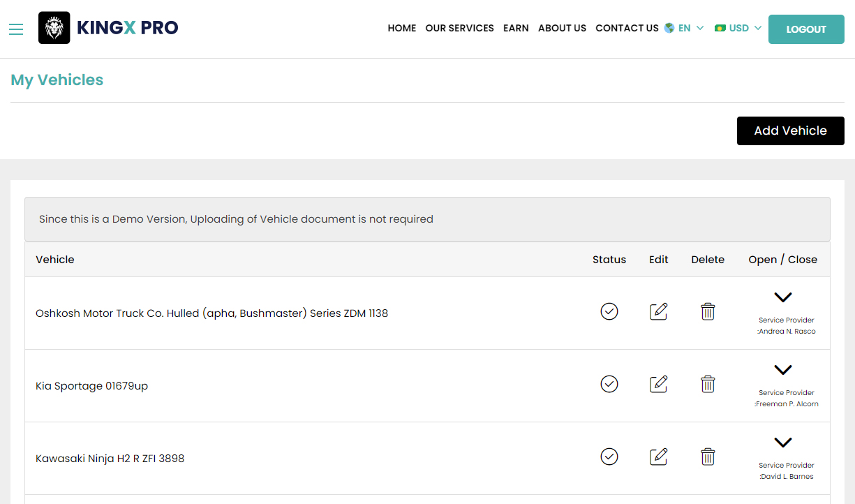The image size is (855, 504).
Task: Navigate to ABOUT US
Action: click(562, 29)
